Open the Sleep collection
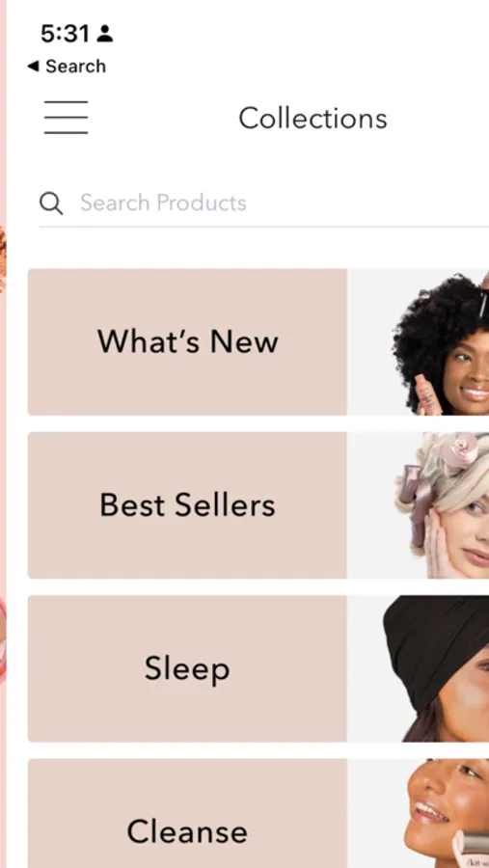The height and width of the screenshot is (868, 489). tap(258, 668)
